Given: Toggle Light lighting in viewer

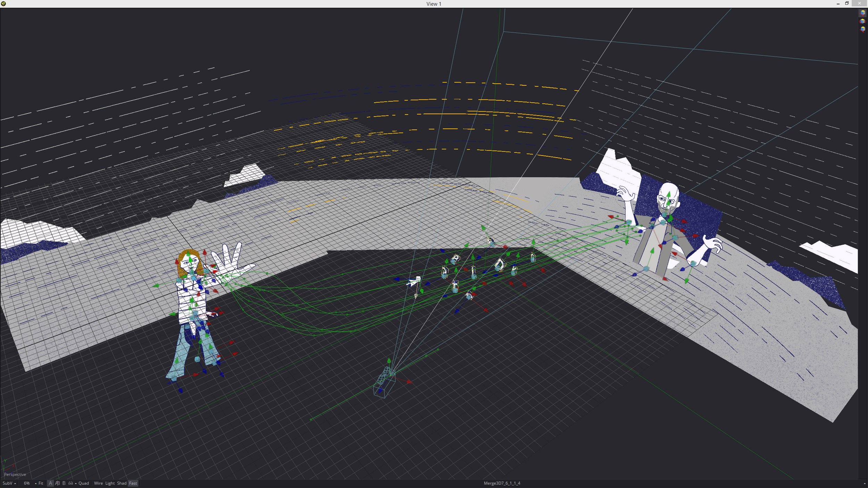Looking at the screenshot, I should [110, 483].
